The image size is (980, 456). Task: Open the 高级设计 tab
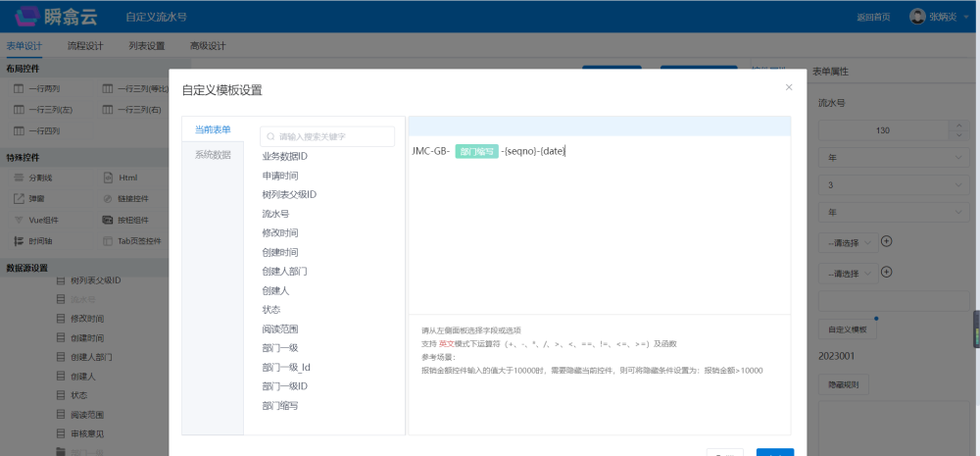point(208,46)
